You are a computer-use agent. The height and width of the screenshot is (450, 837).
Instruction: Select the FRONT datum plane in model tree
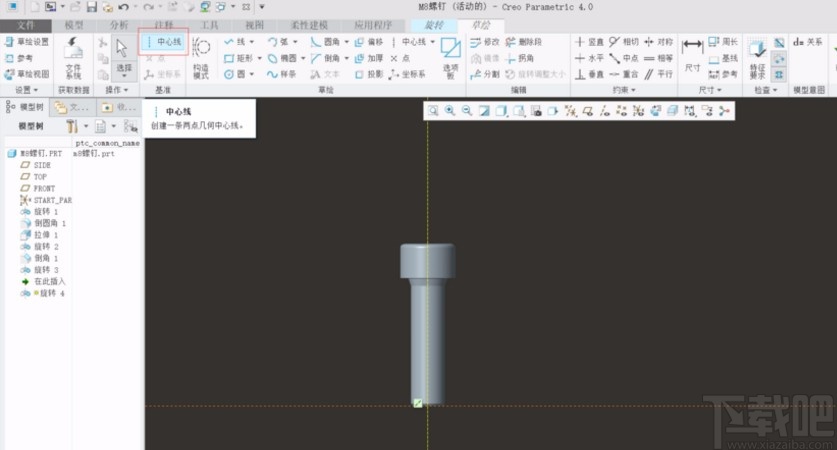coord(37,188)
